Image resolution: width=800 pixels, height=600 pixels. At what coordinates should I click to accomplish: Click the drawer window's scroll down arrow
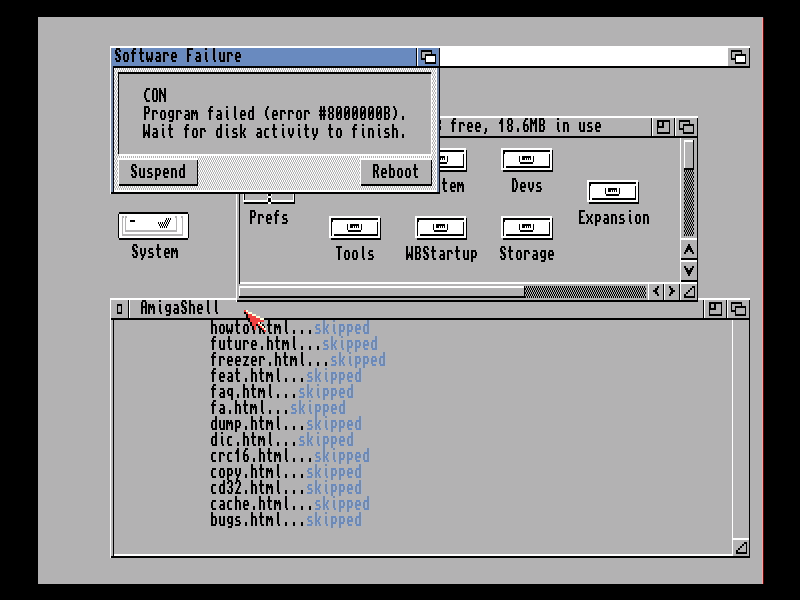688,270
